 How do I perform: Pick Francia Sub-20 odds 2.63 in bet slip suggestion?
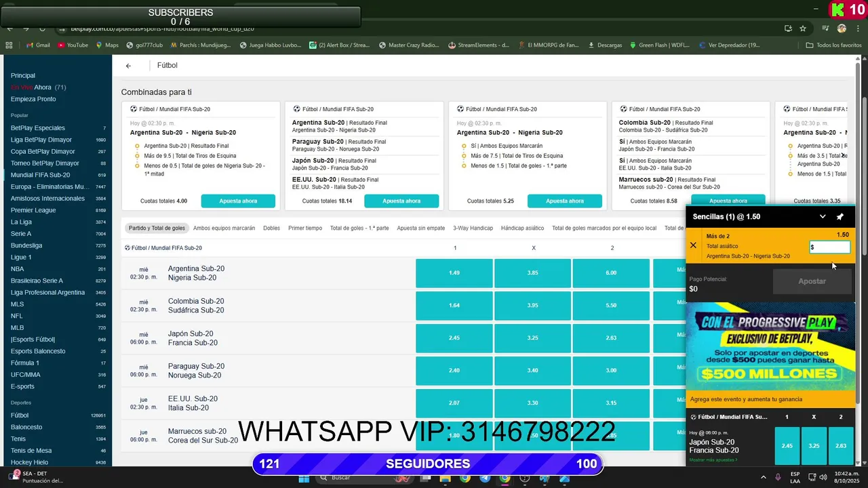coord(841,446)
